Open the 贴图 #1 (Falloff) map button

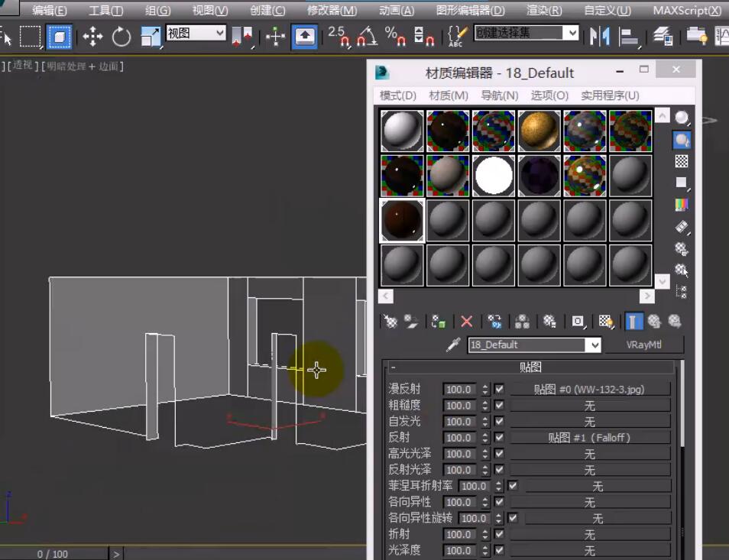[589, 438]
